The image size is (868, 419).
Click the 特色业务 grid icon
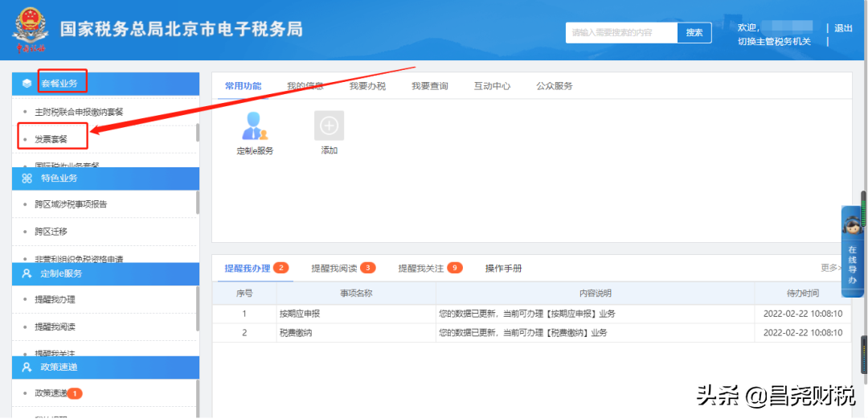click(27, 179)
